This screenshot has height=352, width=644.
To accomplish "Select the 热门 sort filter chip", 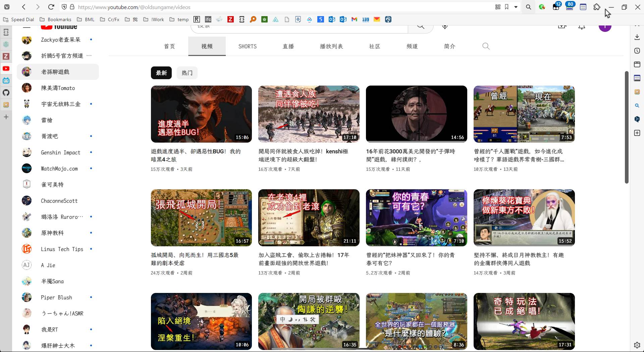I will pos(187,73).
